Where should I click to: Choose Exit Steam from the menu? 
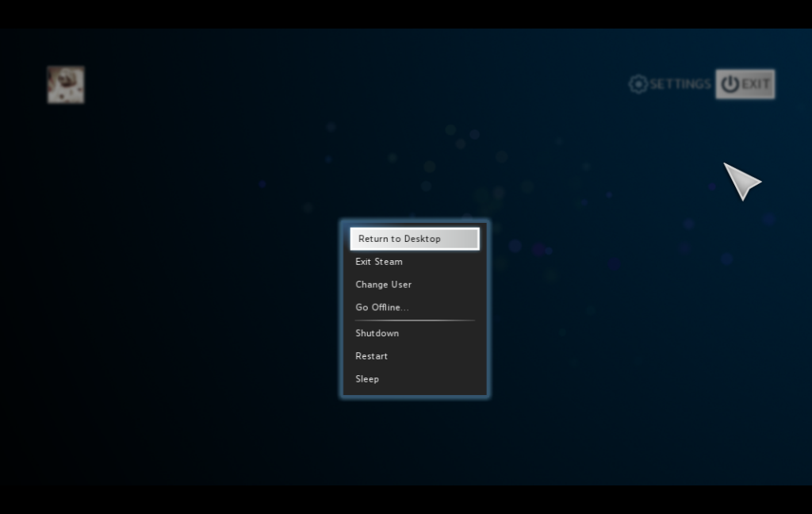pos(414,262)
